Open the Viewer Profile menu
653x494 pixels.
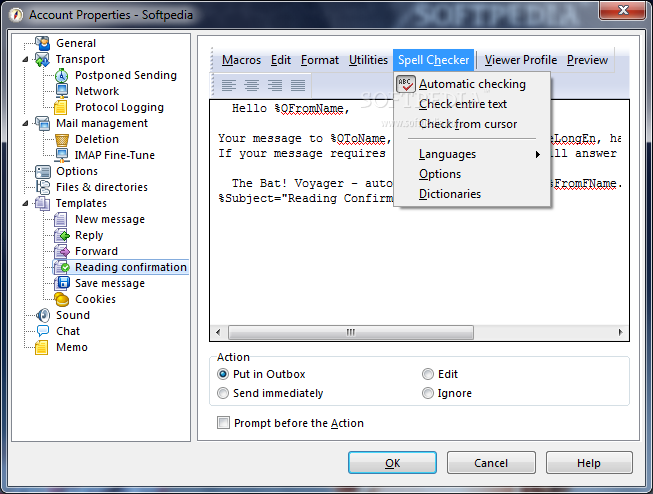tap(521, 60)
